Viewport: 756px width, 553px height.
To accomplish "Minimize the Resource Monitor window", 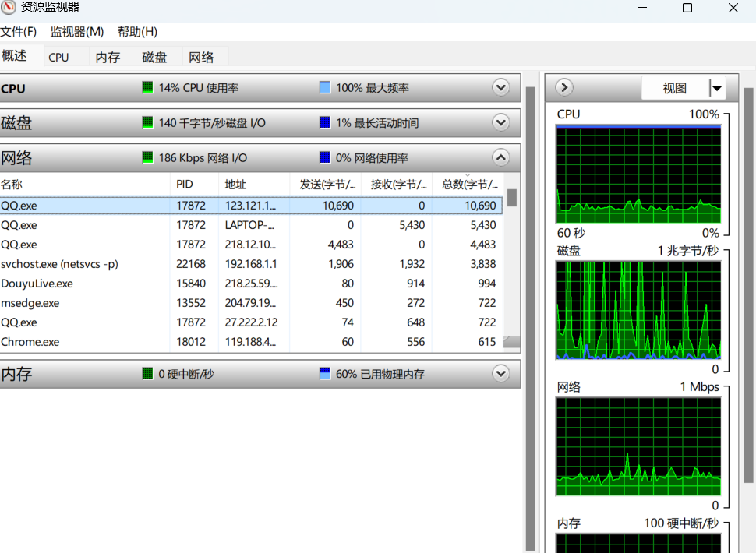I will tap(642, 8).
